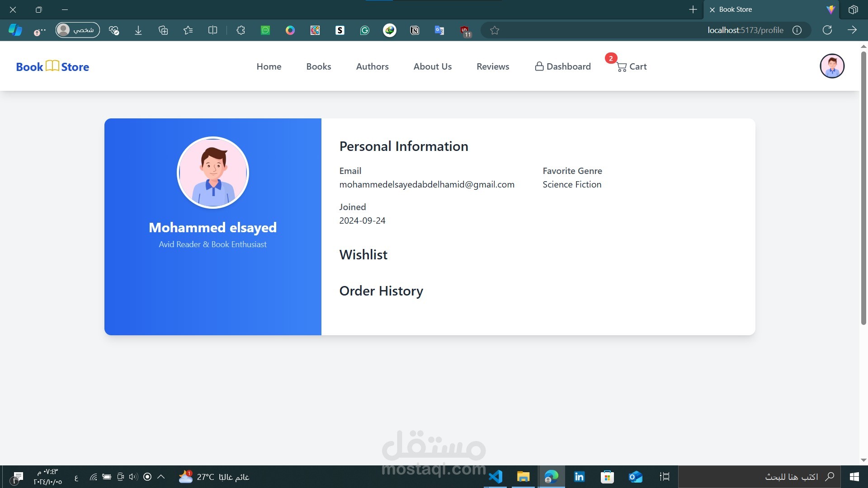
Task: Open browser favorites list icon
Action: pyautogui.click(x=188, y=30)
